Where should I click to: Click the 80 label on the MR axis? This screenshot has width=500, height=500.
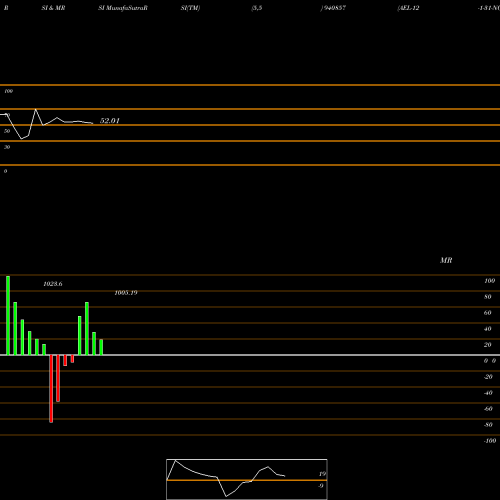(487, 297)
